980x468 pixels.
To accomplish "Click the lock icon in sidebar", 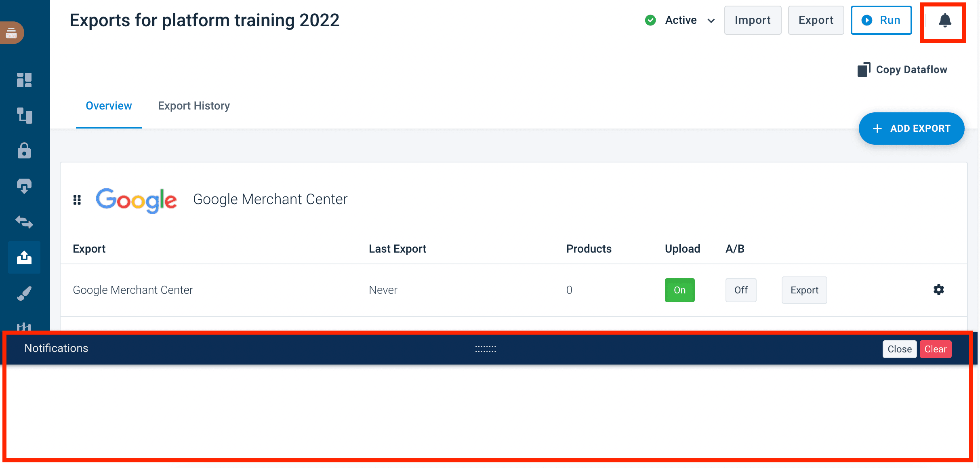I will (x=24, y=151).
